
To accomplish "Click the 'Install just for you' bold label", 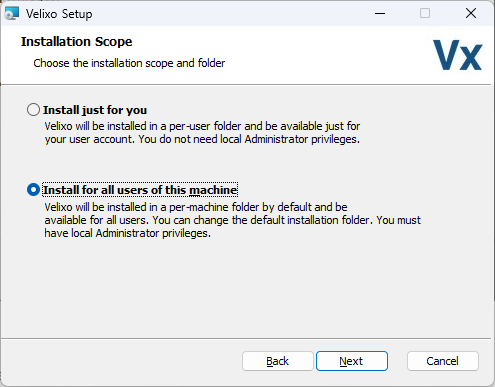I will 95,110.
